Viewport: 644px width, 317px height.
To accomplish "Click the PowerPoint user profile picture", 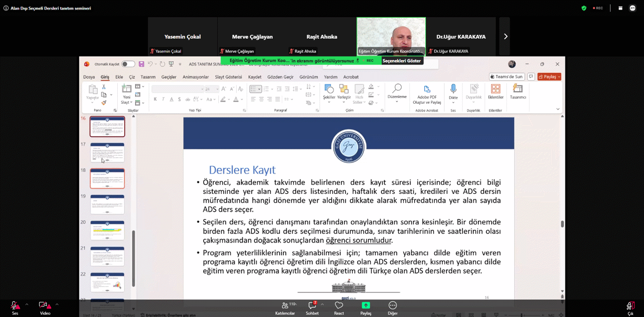I will [512, 64].
